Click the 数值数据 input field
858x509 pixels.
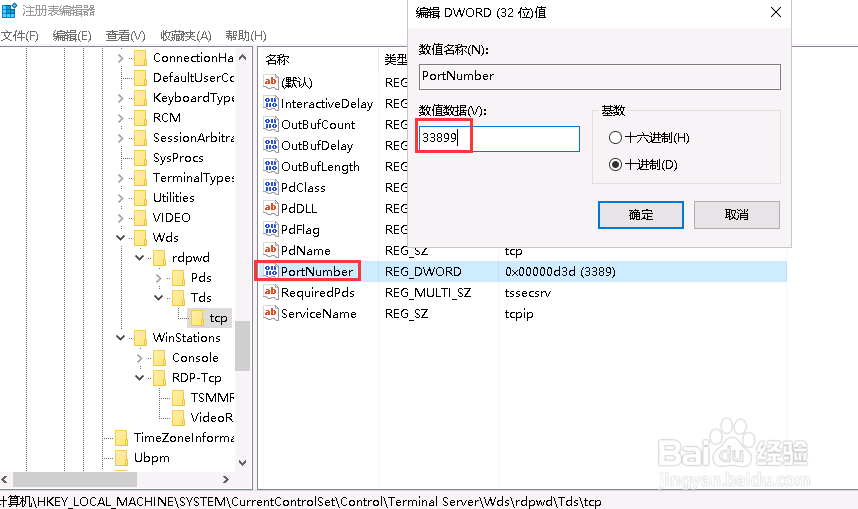point(499,138)
